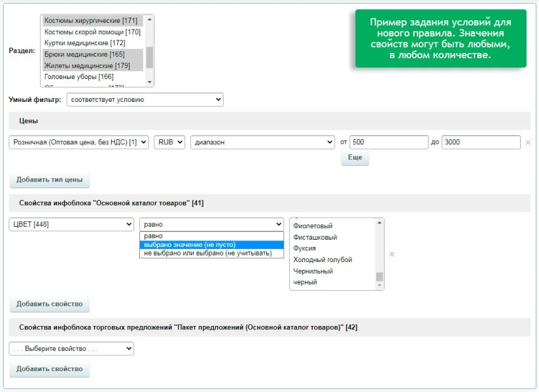Click the section list scroll-up arrow

(x=150, y=20)
